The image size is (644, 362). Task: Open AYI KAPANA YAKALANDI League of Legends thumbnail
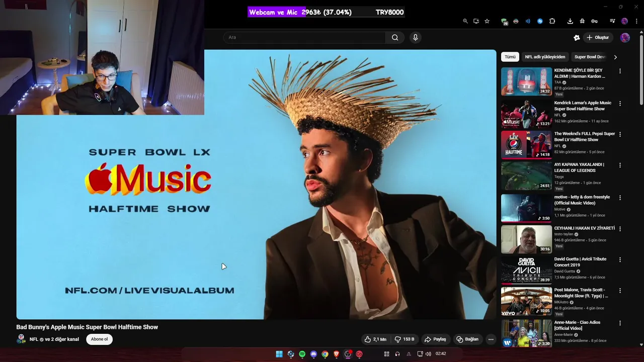tap(526, 175)
